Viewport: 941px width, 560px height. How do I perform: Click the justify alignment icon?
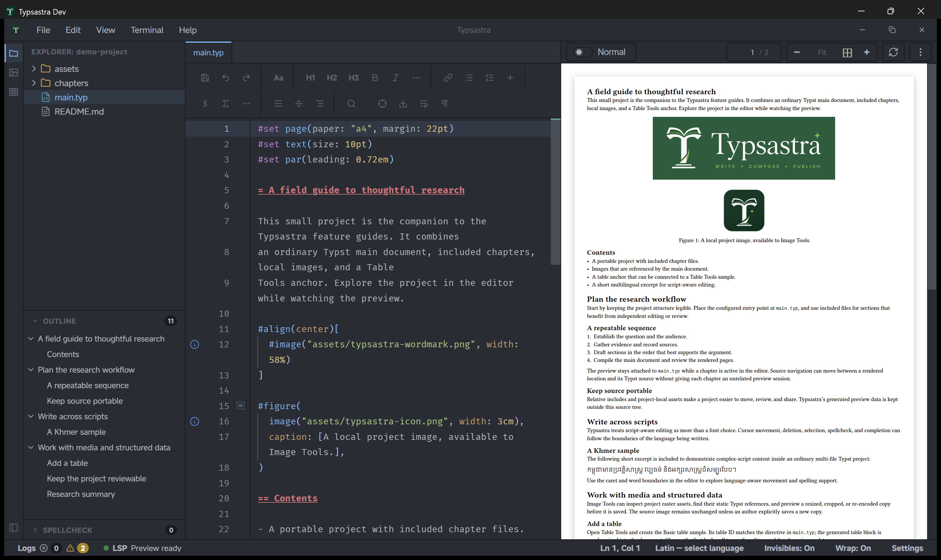278,103
